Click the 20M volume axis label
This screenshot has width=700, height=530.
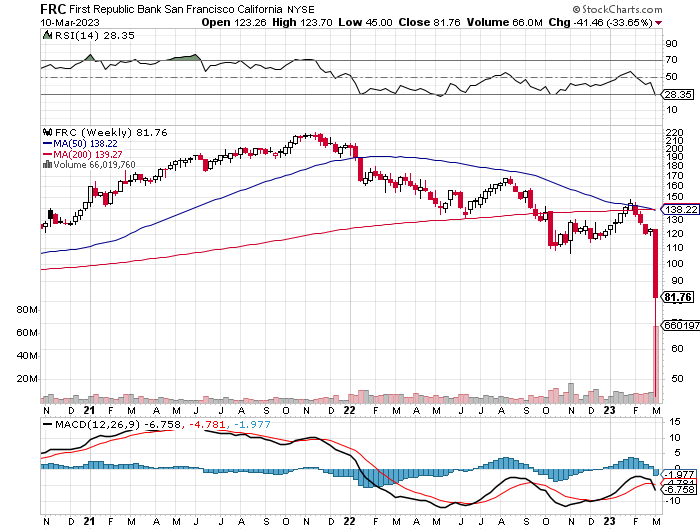coord(27,379)
